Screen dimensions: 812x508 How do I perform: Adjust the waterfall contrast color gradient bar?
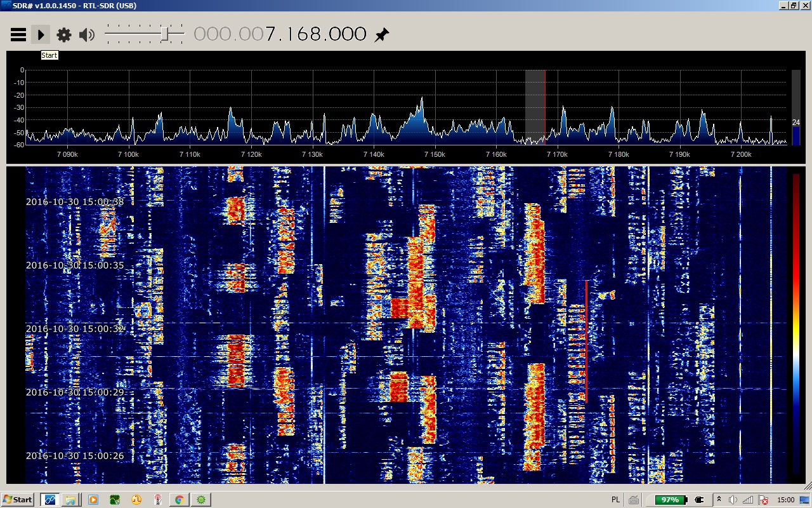(x=796, y=324)
